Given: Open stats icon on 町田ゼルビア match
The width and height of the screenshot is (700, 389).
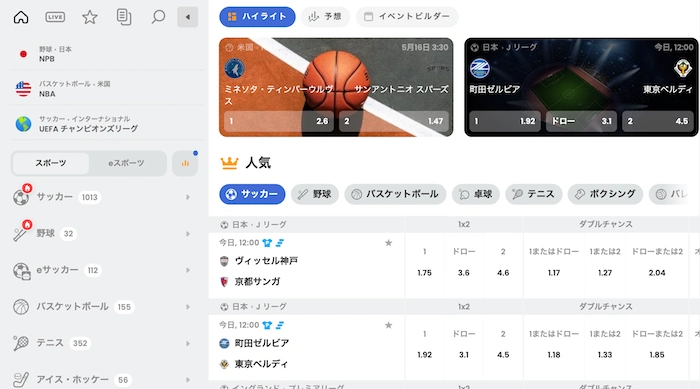Looking at the screenshot, I should pyautogui.click(x=280, y=325).
